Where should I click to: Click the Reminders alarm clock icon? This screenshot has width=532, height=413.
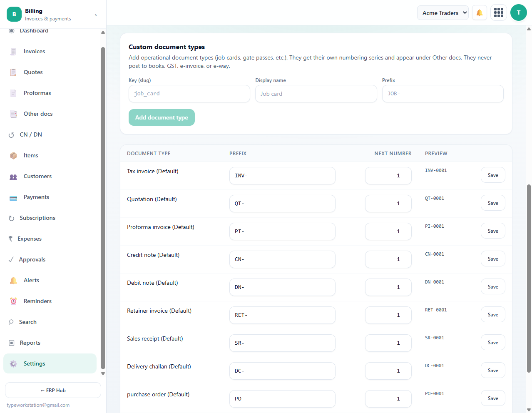click(13, 301)
